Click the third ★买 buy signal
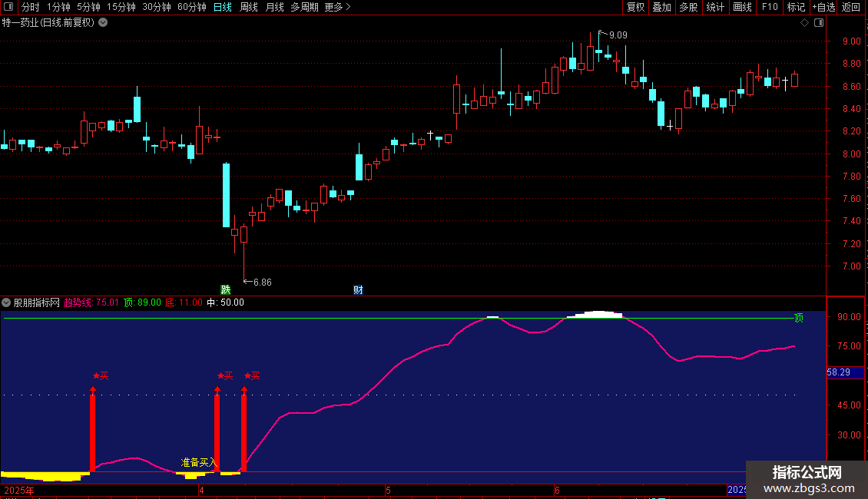The height and width of the screenshot is (499, 868). tap(252, 375)
